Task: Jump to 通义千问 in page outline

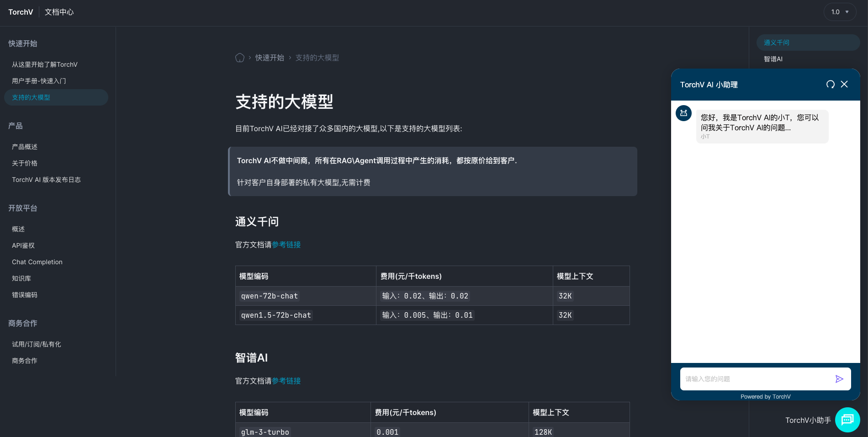Action: [777, 43]
